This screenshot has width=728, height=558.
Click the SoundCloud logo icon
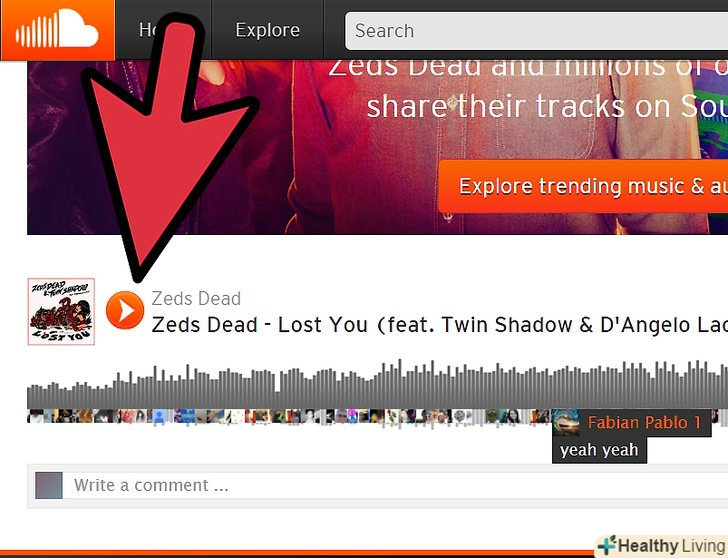57,30
